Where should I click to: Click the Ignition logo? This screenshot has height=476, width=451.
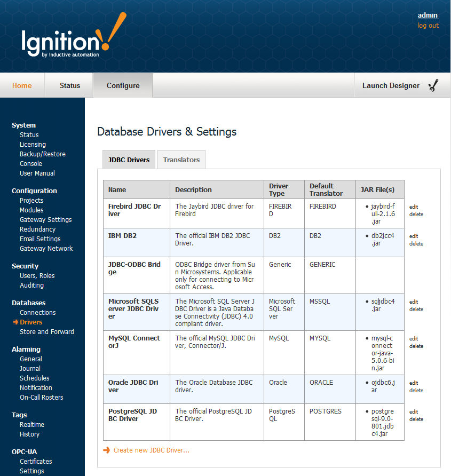click(x=74, y=35)
